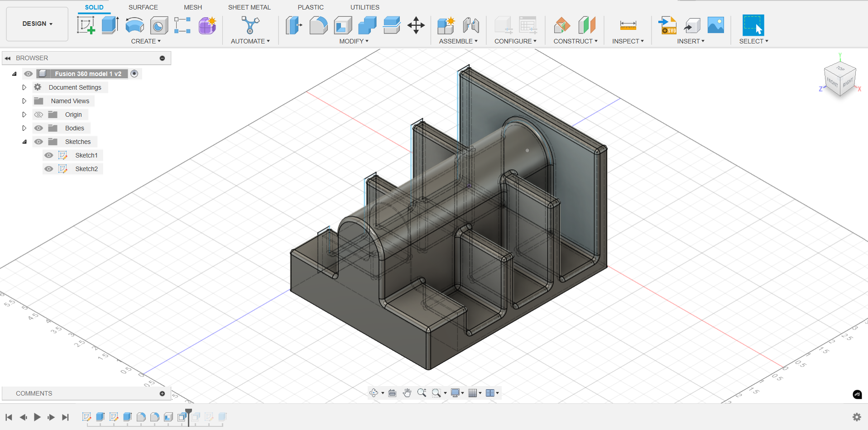
Task: Show the hidden Origin folder
Action: (39, 115)
